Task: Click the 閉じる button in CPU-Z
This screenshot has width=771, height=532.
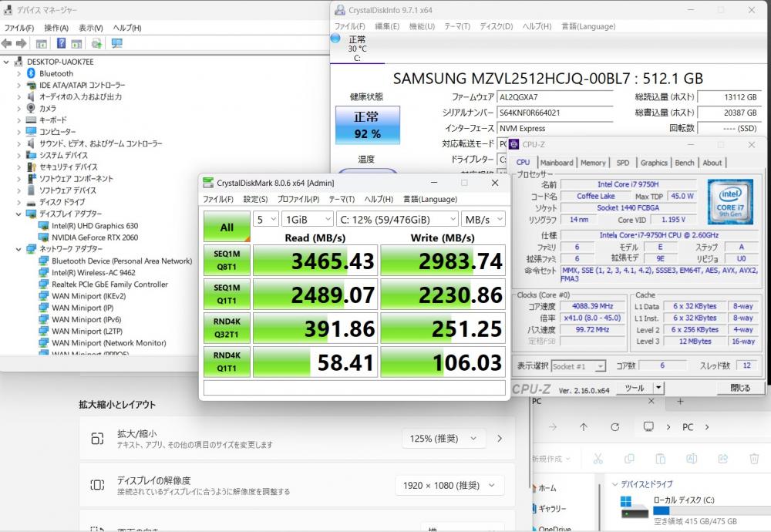Action: coord(740,388)
